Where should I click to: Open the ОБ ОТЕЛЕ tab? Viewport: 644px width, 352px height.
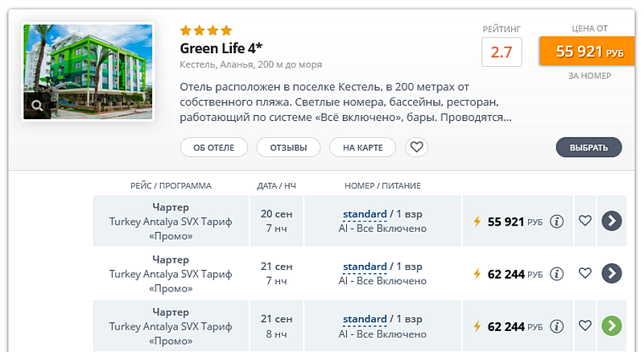point(213,147)
